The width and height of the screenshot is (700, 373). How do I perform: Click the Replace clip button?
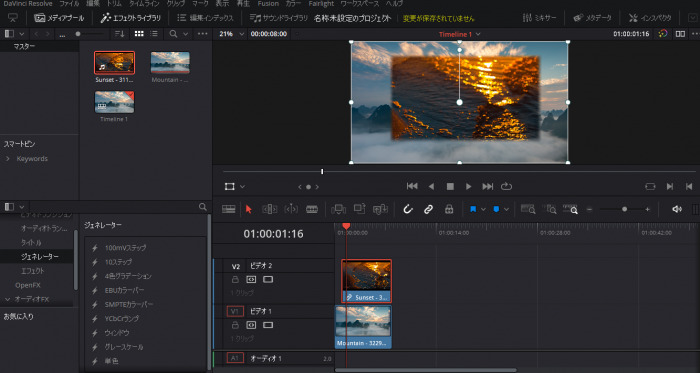click(x=380, y=209)
